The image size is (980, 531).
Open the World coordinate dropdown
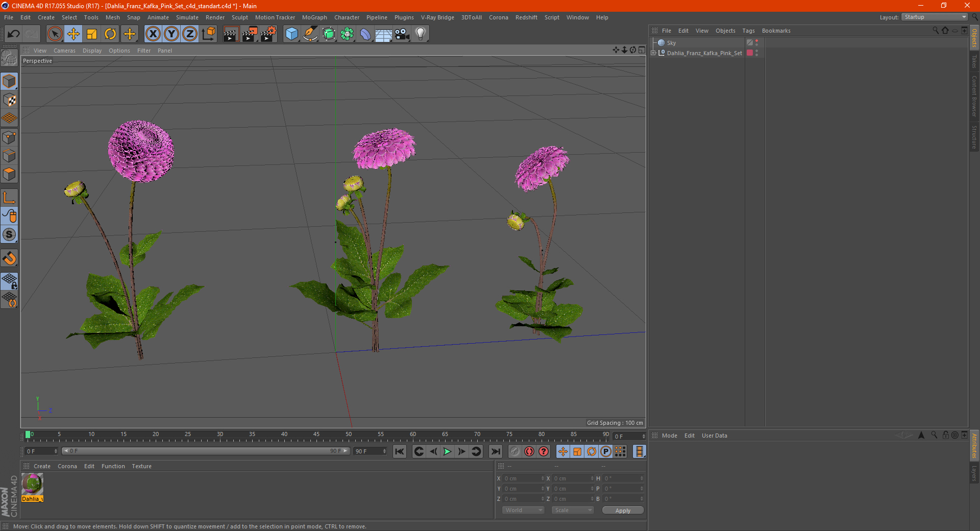coord(523,510)
